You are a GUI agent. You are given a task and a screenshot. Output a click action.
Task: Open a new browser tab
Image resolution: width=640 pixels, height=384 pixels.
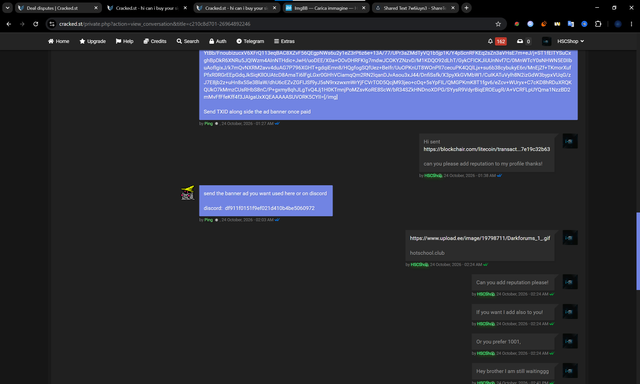click(x=466, y=8)
